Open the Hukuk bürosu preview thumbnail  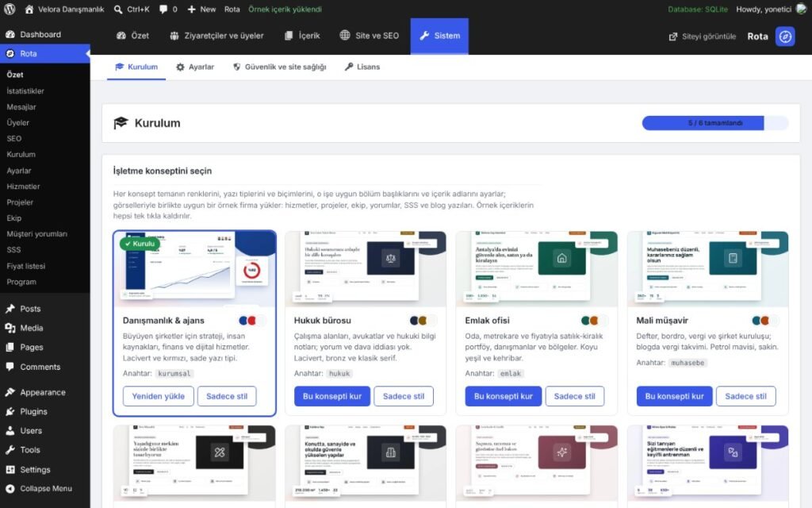click(x=365, y=269)
